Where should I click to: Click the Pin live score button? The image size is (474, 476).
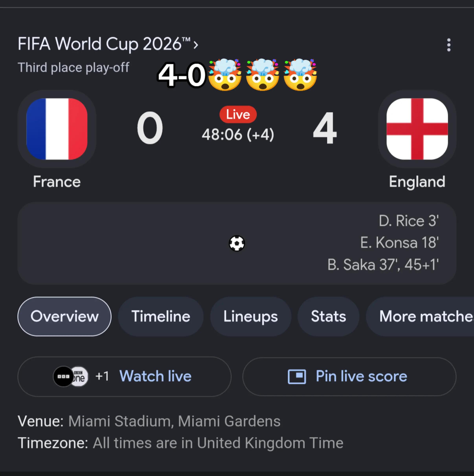[x=349, y=376]
